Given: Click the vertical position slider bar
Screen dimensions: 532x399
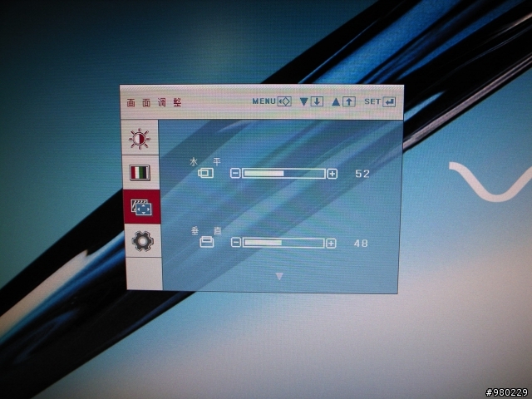Looking at the screenshot, I should point(283,243).
